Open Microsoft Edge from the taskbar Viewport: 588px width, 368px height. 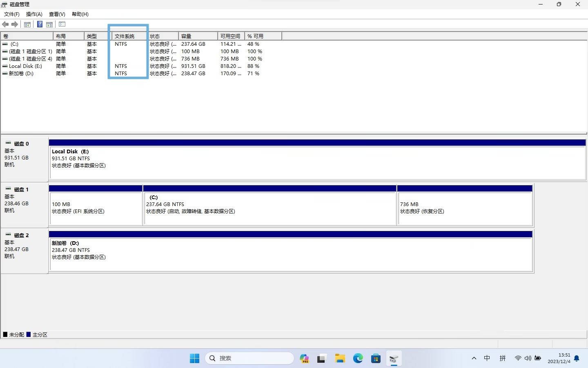point(358,359)
